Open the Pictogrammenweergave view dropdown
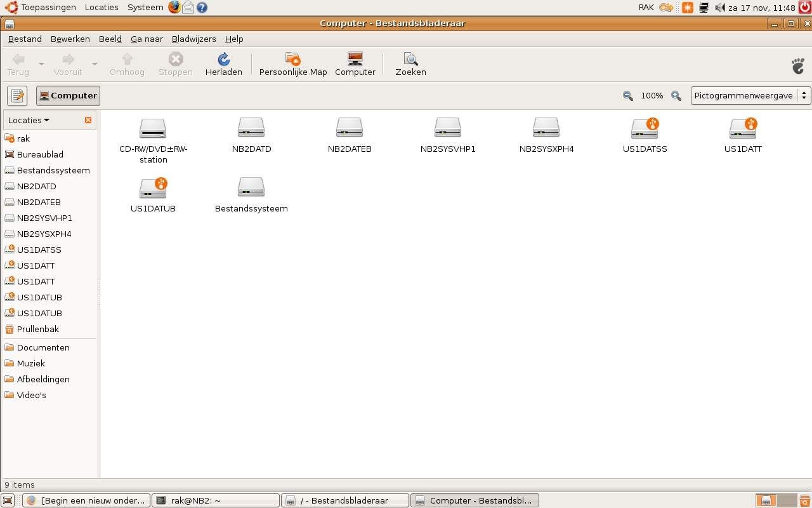The image size is (812, 508). 750,96
